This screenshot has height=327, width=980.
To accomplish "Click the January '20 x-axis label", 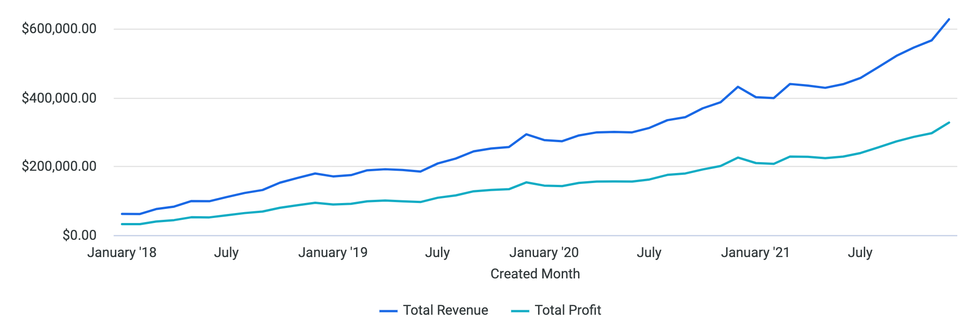I will point(544,253).
